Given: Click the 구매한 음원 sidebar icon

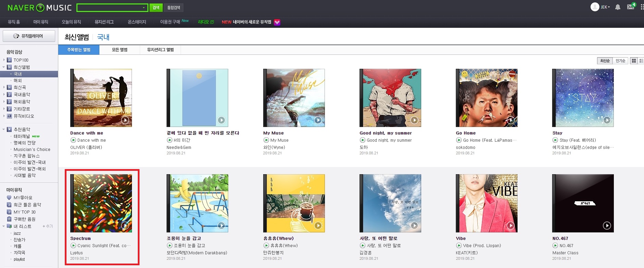Looking at the screenshot, I should (9, 219).
